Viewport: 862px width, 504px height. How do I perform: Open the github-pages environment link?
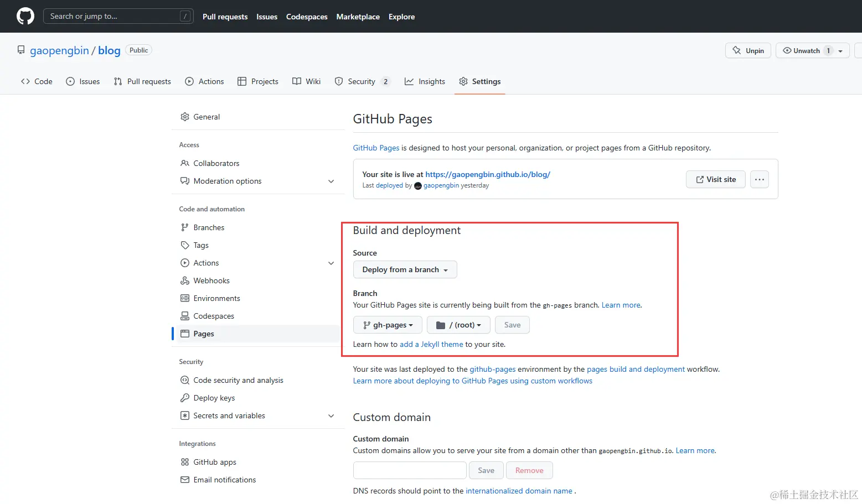pyautogui.click(x=493, y=369)
